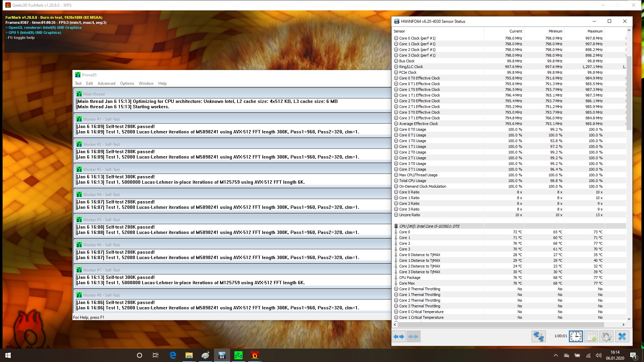Viewport: 644px width, 362px height.
Task: Switch to Prime95 taskbar icon
Action: [x=238, y=355]
